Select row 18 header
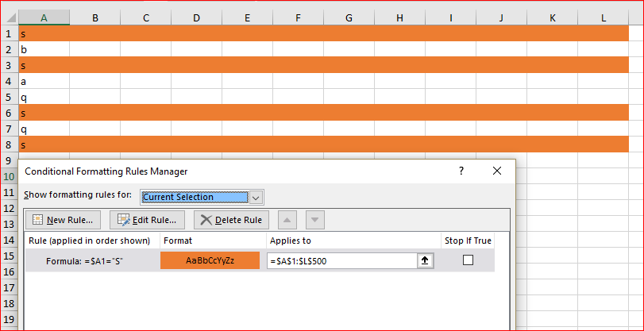The image size is (644, 331). [10, 303]
